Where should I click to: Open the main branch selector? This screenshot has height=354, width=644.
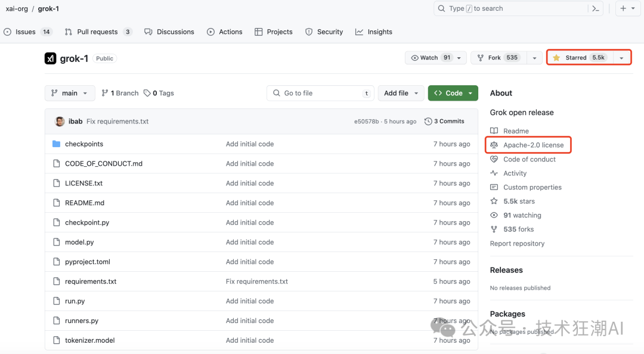point(69,93)
